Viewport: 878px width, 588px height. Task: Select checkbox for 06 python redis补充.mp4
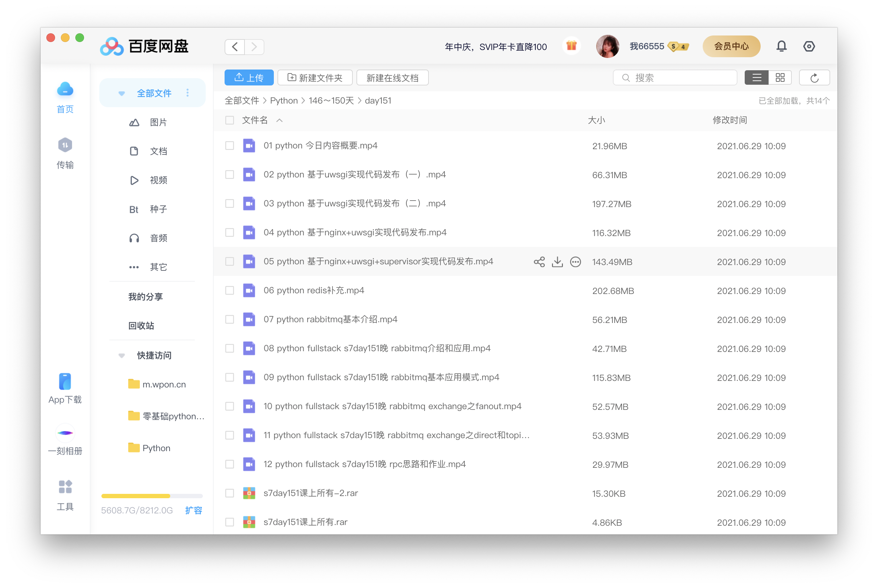click(230, 291)
